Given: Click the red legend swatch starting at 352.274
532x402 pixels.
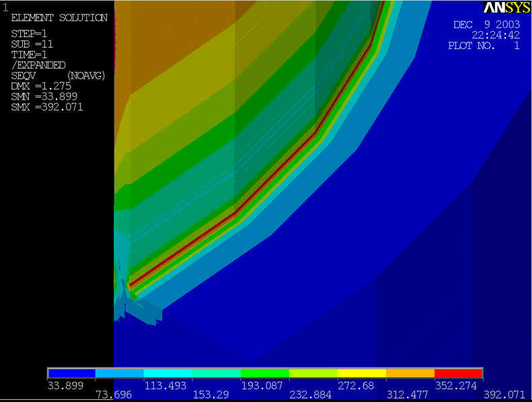Looking at the screenshot, I should pyautogui.click(x=459, y=373).
